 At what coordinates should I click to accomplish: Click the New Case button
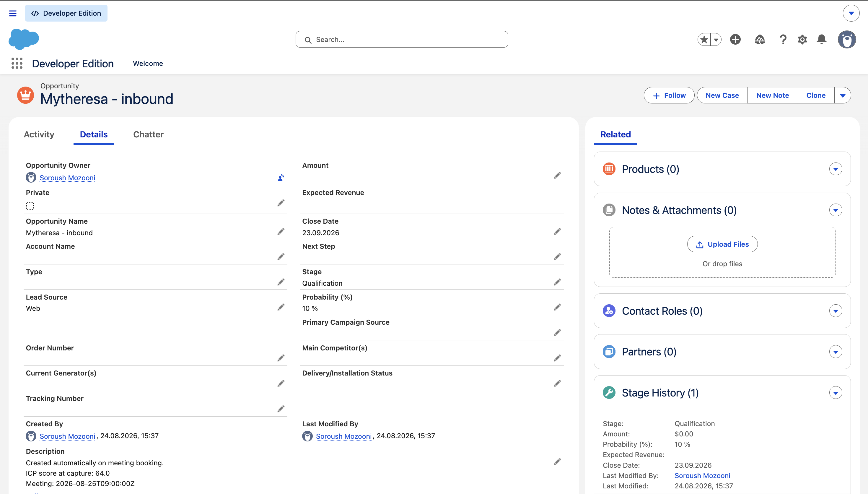[722, 95]
